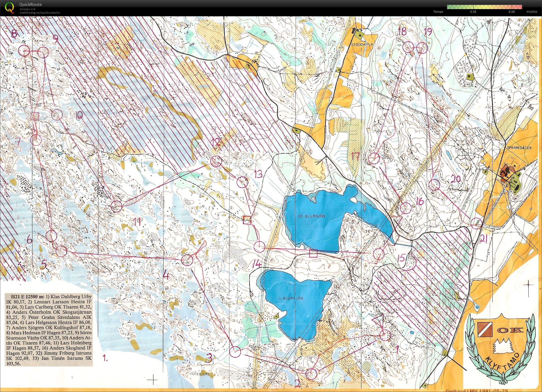The width and height of the screenshot is (542, 392).
Task: Click the SPARRESÄTER place label
Action: 519,148
